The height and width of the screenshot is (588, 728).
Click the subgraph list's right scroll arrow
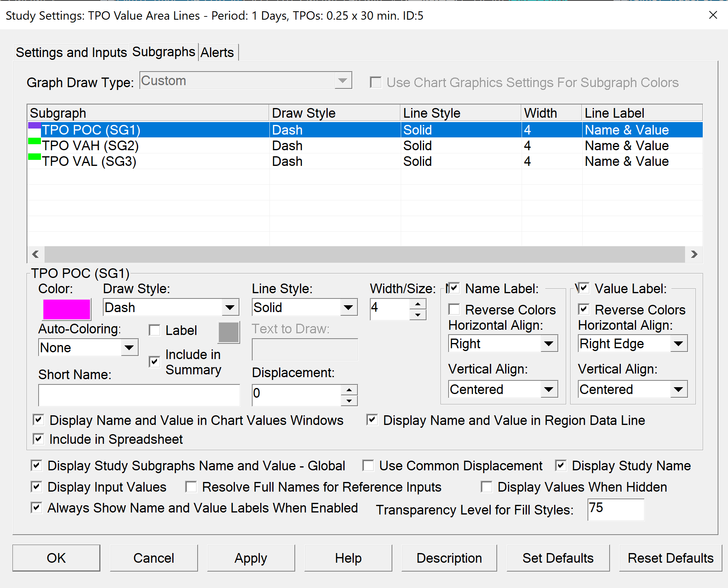pos(694,254)
